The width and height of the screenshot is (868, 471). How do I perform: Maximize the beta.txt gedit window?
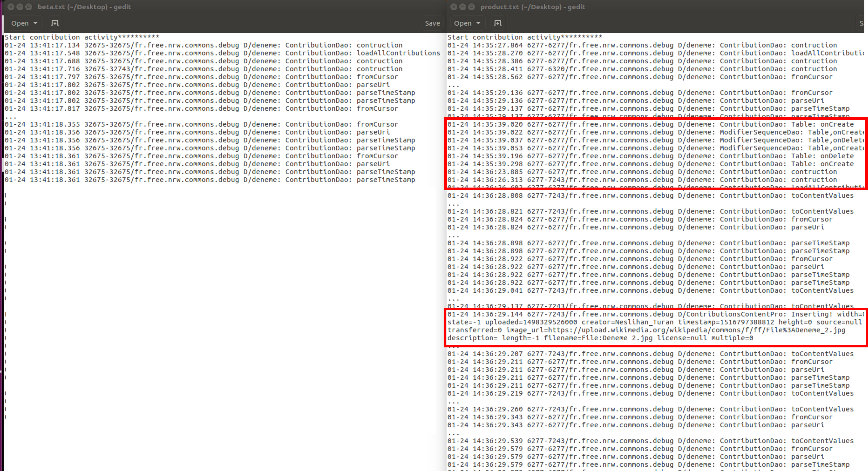point(29,7)
